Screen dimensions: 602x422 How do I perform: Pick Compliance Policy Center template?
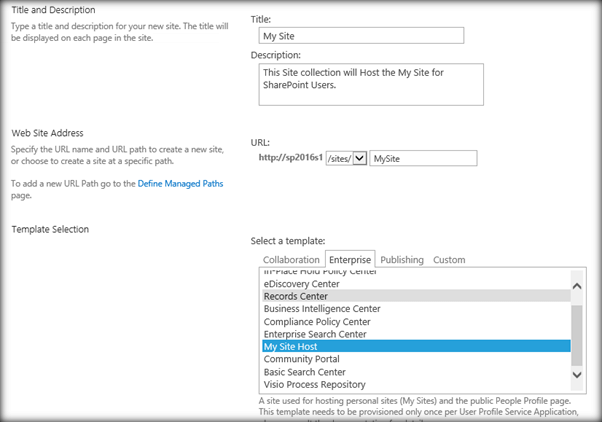317,321
